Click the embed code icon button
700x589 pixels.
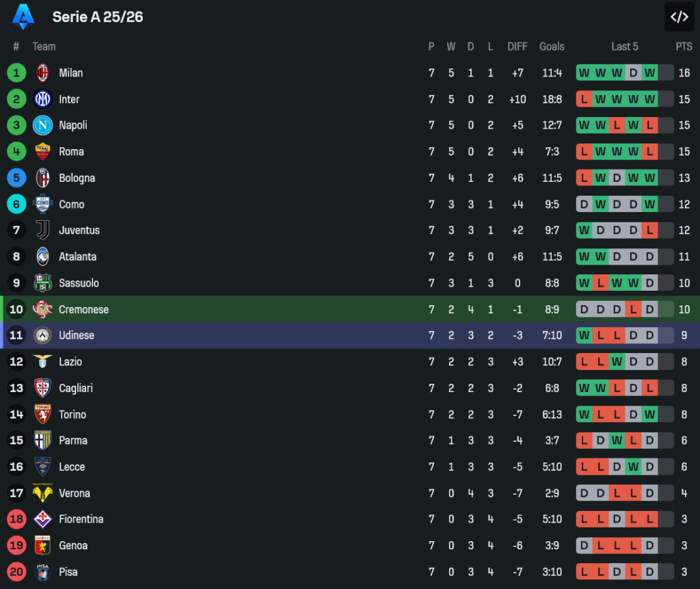[x=679, y=17]
